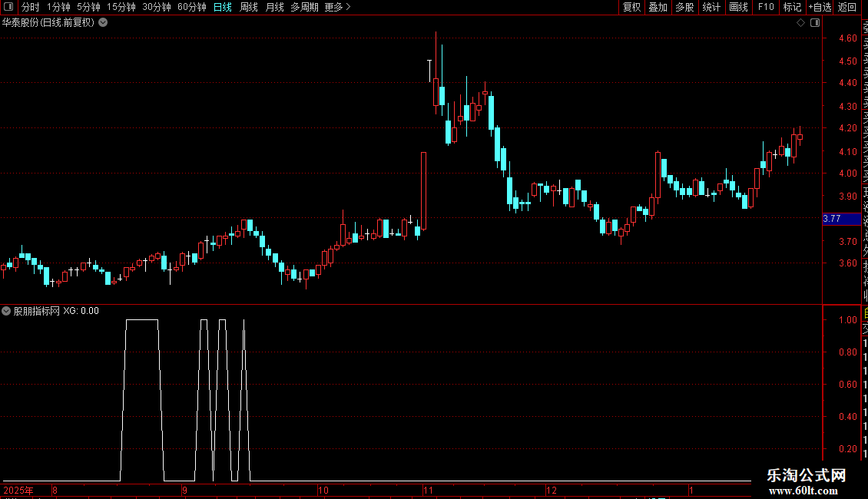Viewport: 868px width, 499px height.
Task: Click the 4.60 price axis label
Action: coord(847,38)
